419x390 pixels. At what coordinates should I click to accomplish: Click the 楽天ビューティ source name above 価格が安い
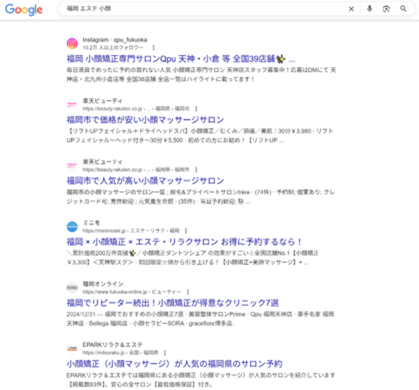coord(102,101)
